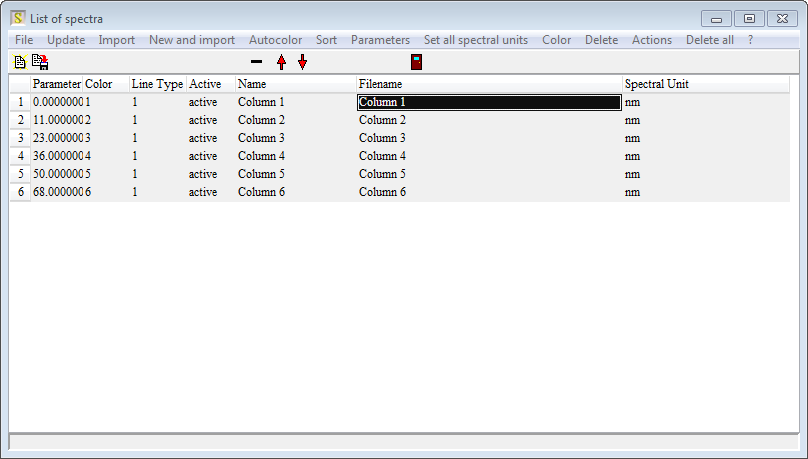The image size is (808, 459).
Task: Open the question mark help menu
Action: point(750,40)
